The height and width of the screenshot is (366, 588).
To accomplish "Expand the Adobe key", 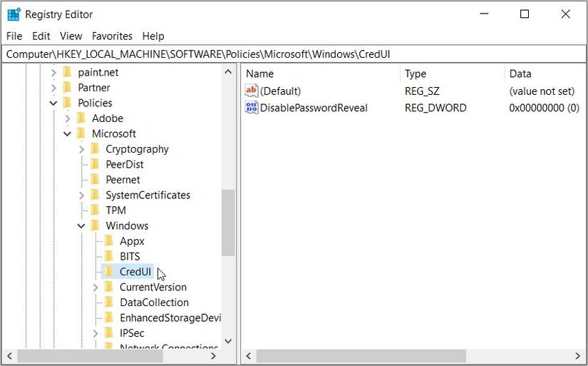I will pyautogui.click(x=68, y=118).
